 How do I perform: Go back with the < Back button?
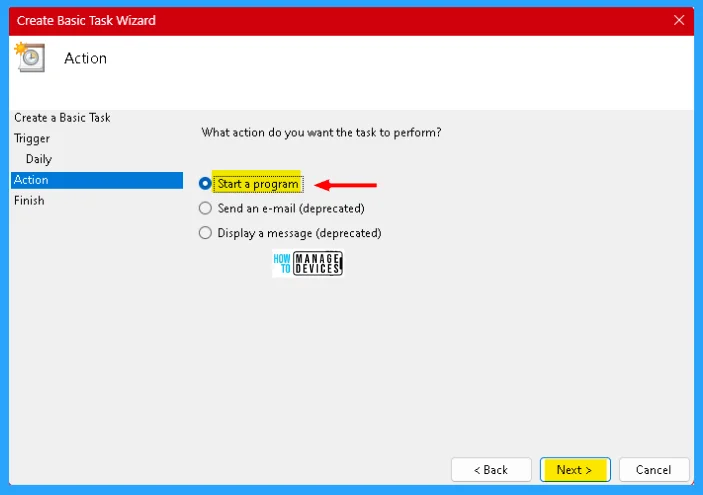(491, 470)
